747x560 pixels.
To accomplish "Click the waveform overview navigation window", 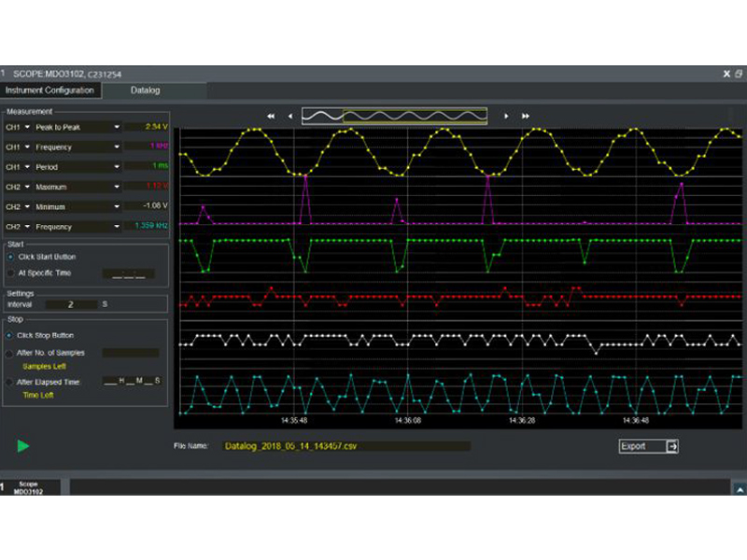I will coord(393,117).
